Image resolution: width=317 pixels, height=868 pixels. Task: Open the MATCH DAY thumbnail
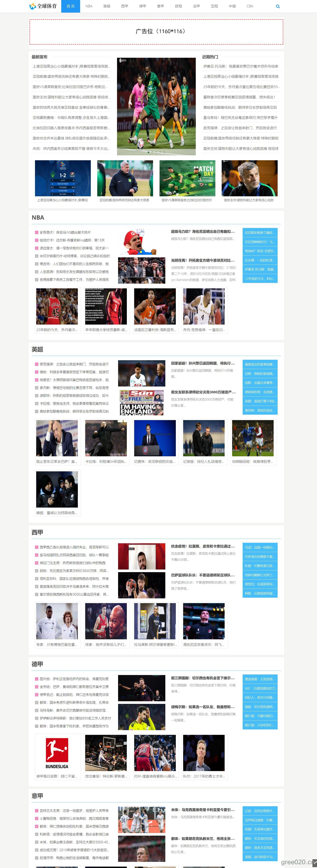coord(187,178)
